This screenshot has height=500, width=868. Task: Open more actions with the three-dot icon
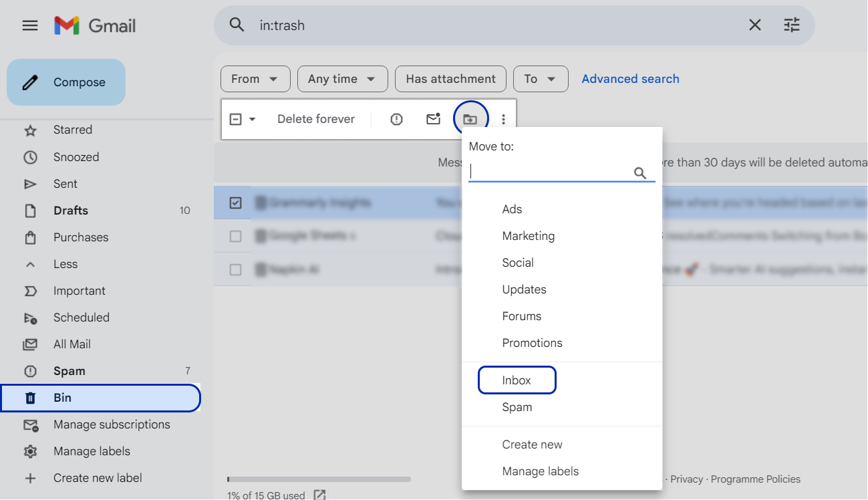click(503, 118)
